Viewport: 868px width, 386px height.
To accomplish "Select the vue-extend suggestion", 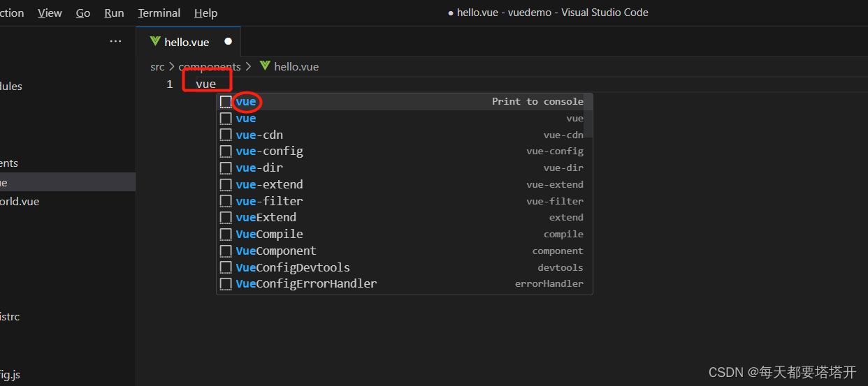I will coord(404,185).
